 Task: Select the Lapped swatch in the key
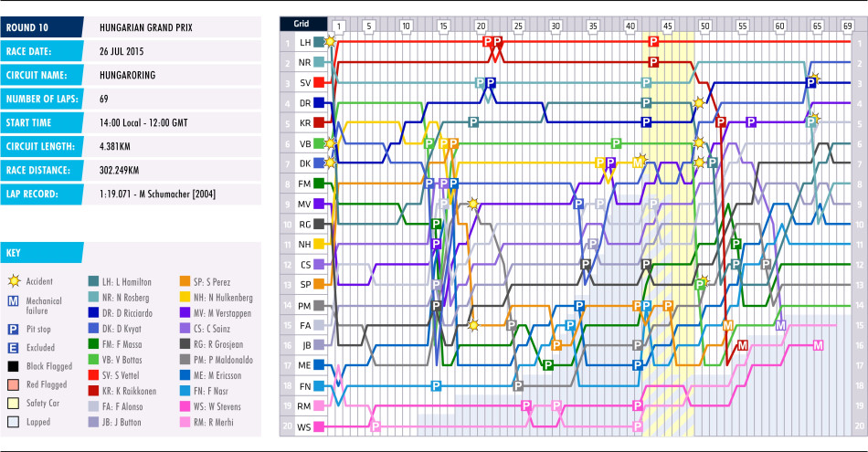point(14,422)
